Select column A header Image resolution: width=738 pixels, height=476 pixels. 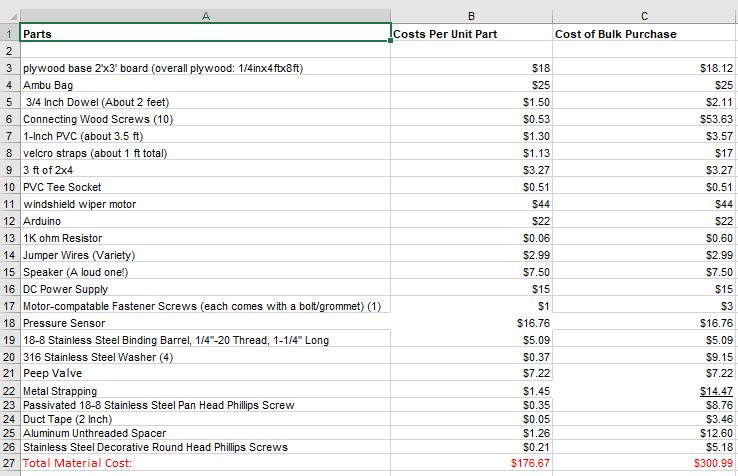point(205,16)
